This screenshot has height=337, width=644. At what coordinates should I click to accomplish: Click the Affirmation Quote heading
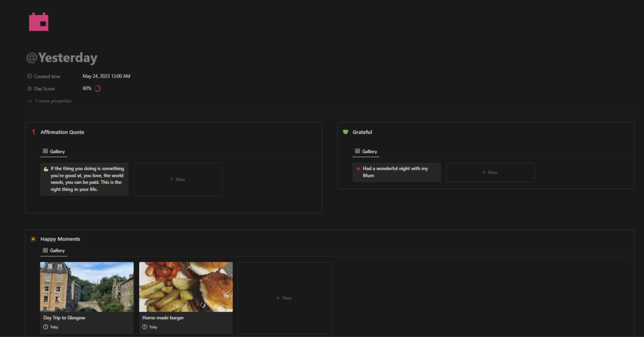point(62,132)
